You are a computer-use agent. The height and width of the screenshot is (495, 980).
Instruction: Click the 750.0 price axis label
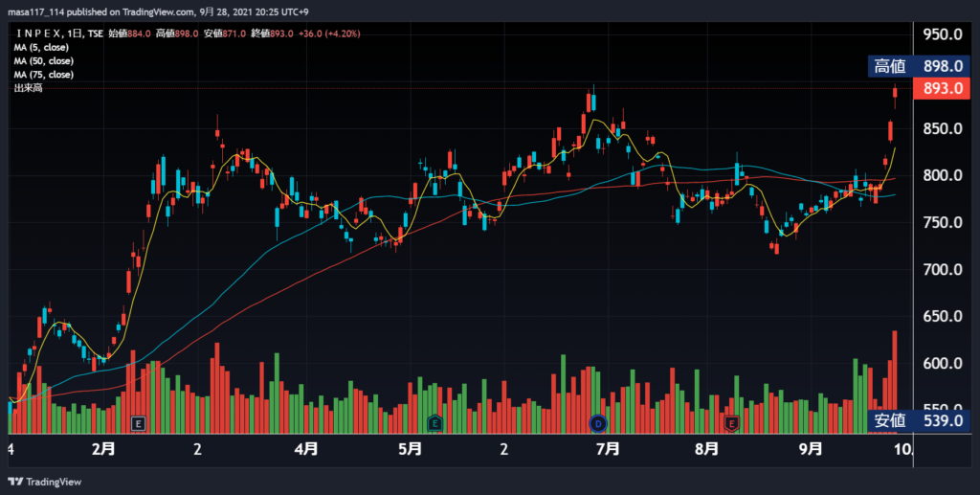[x=943, y=222]
